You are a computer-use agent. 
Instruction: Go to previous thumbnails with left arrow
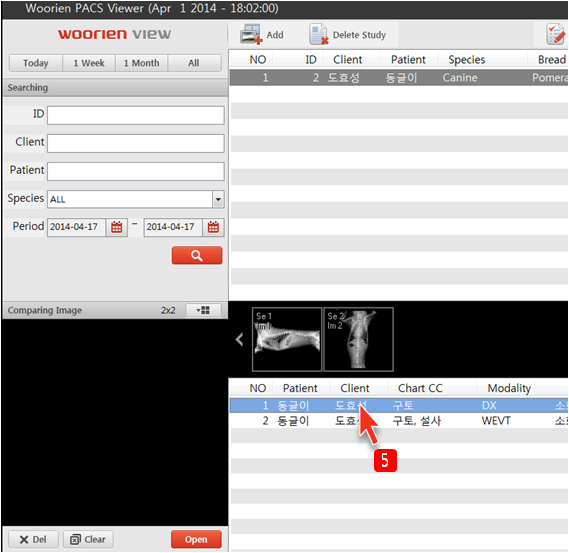[239, 340]
